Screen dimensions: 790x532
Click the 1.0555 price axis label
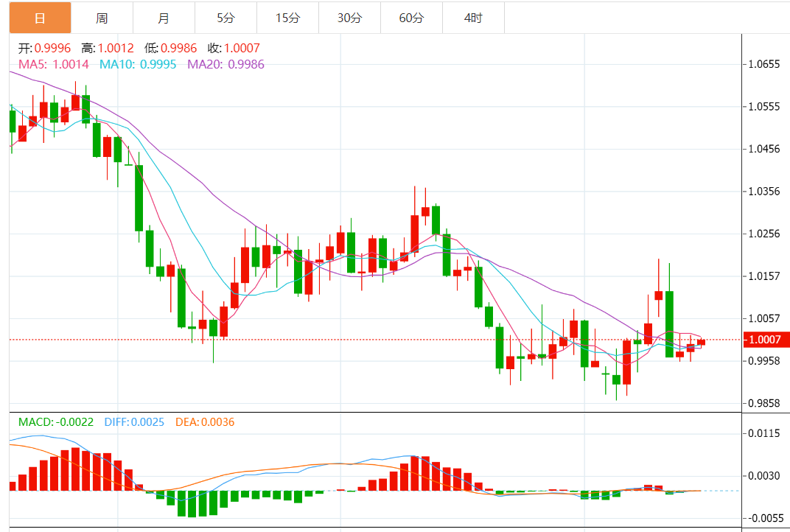coord(763,106)
